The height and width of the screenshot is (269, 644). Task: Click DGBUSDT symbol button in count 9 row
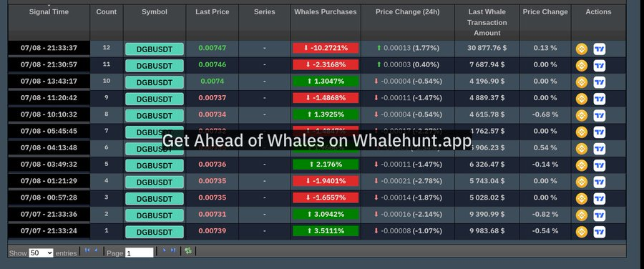(155, 99)
